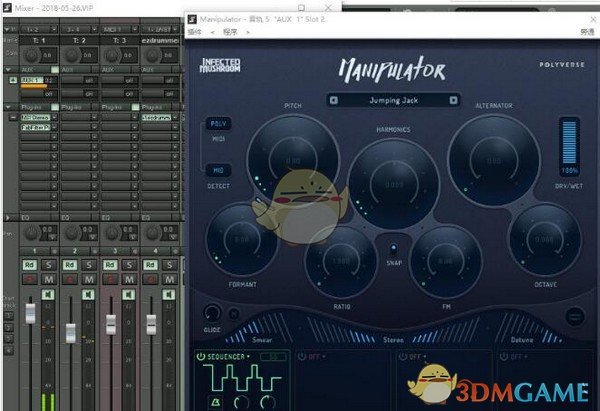The width and height of the screenshot is (600, 411).
Task: Click the ezdrummer track name
Action: coord(160,40)
